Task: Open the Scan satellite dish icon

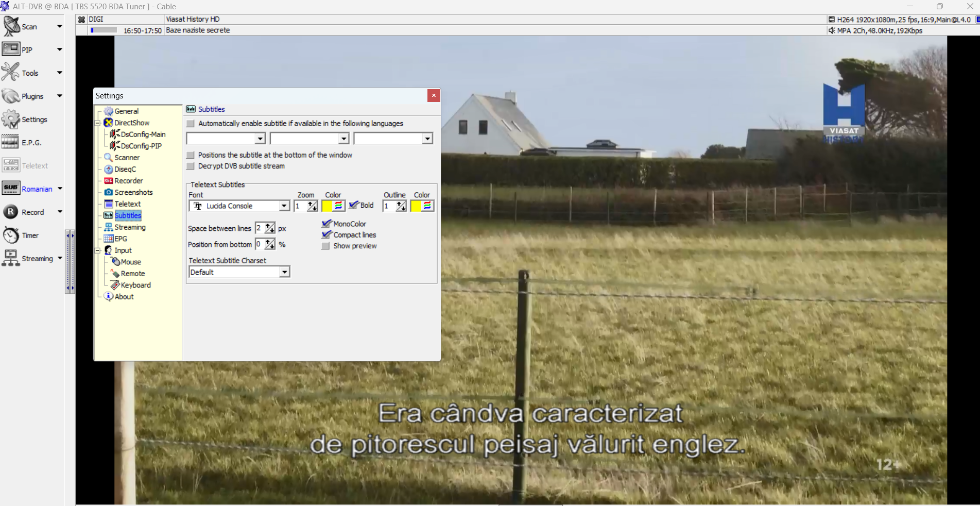Action: [x=11, y=26]
